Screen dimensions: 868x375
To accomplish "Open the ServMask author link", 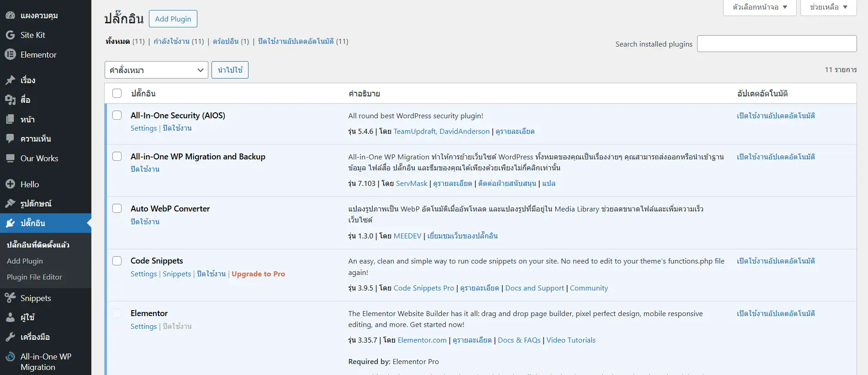I will [x=412, y=184].
